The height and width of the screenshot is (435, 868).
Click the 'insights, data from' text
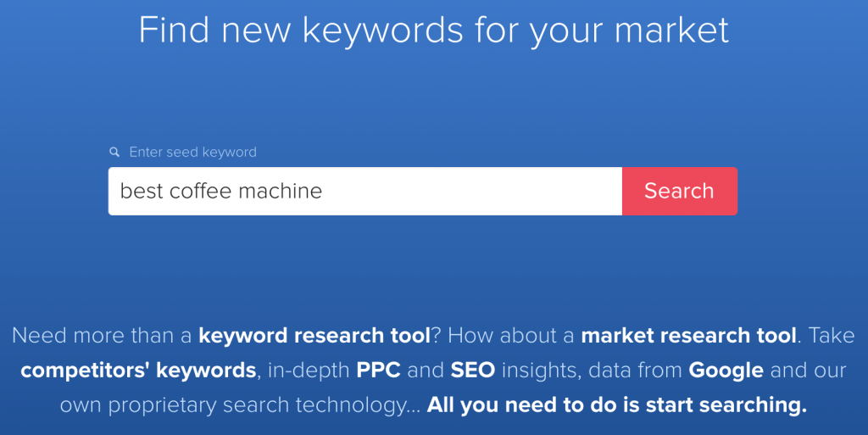click(x=592, y=371)
